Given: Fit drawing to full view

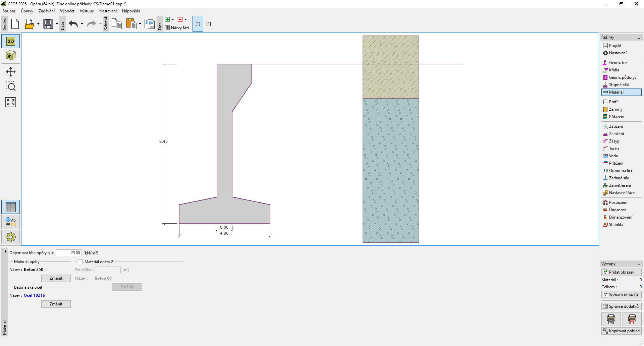Looking at the screenshot, I should click(x=11, y=102).
